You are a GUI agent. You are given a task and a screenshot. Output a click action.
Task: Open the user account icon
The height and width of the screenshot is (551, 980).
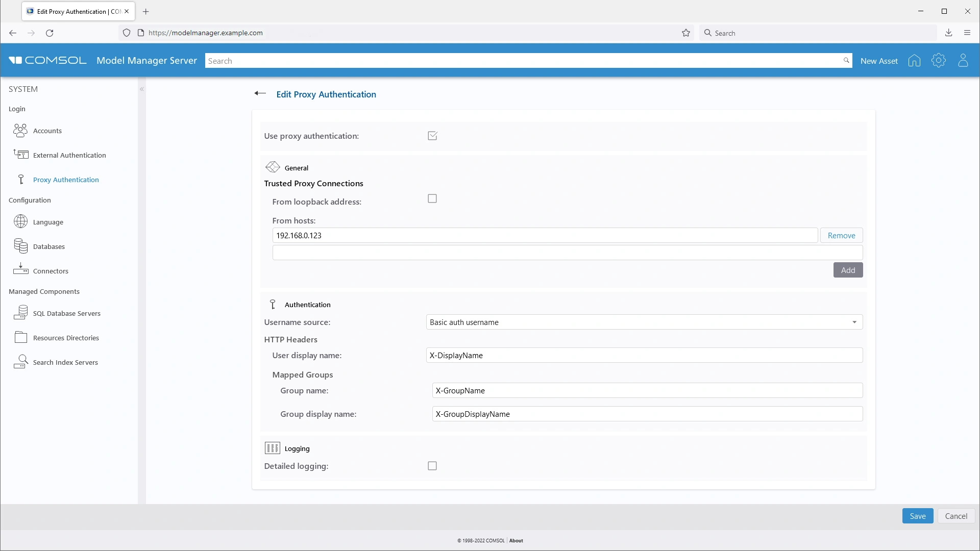(963, 61)
